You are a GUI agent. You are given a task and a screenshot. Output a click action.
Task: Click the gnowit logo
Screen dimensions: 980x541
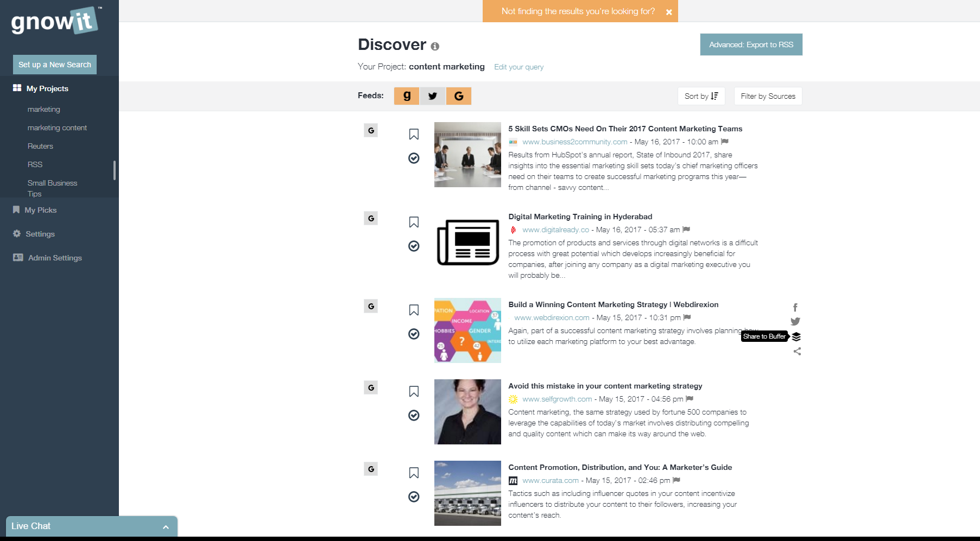[56, 21]
